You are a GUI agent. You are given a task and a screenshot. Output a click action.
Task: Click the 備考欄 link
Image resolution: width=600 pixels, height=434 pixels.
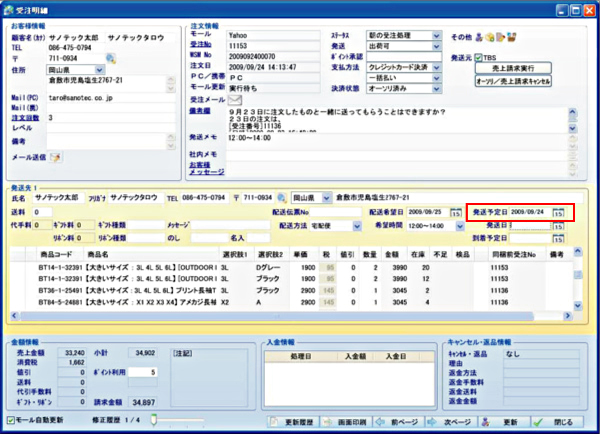200,111
